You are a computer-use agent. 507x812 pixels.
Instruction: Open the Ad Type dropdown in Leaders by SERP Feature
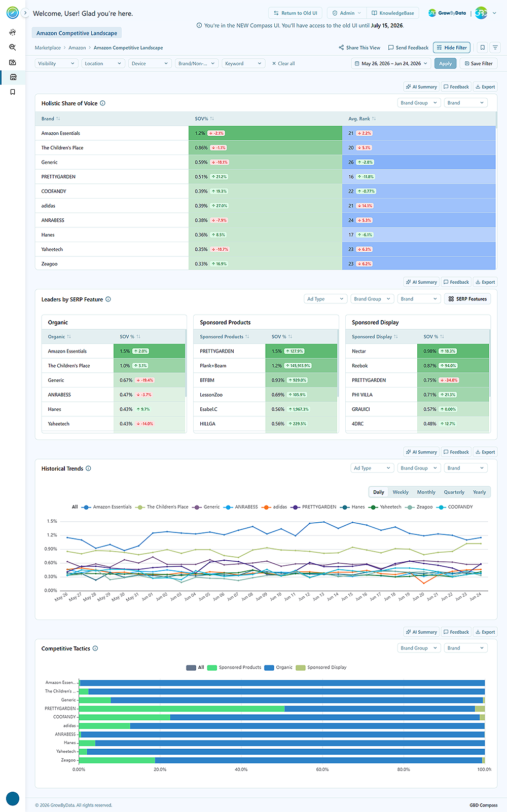click(325, 299)
